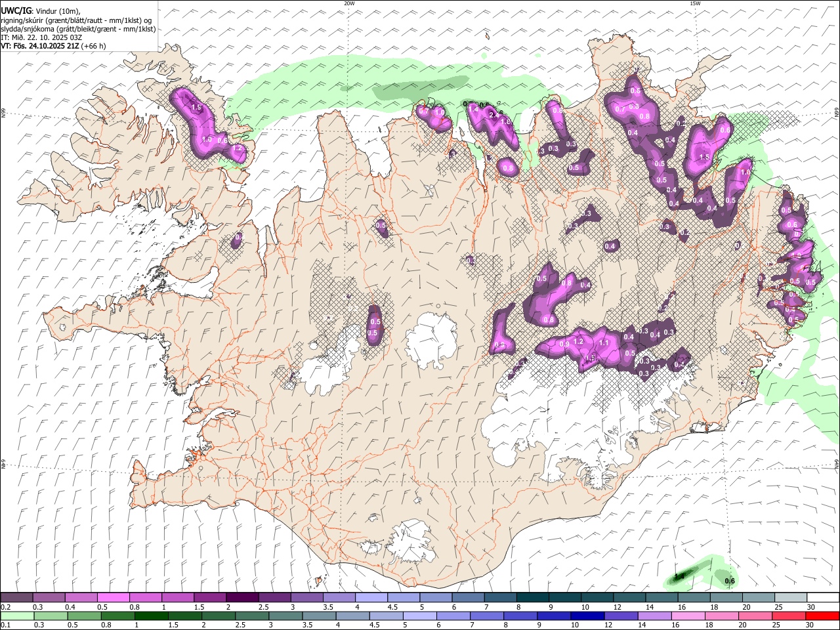Image resolution: width=840 pixels, height=630 pixels.
Task: Click the '1.1' snowfall value on the map
Action: pyautogui.click(x=604, y=343)
